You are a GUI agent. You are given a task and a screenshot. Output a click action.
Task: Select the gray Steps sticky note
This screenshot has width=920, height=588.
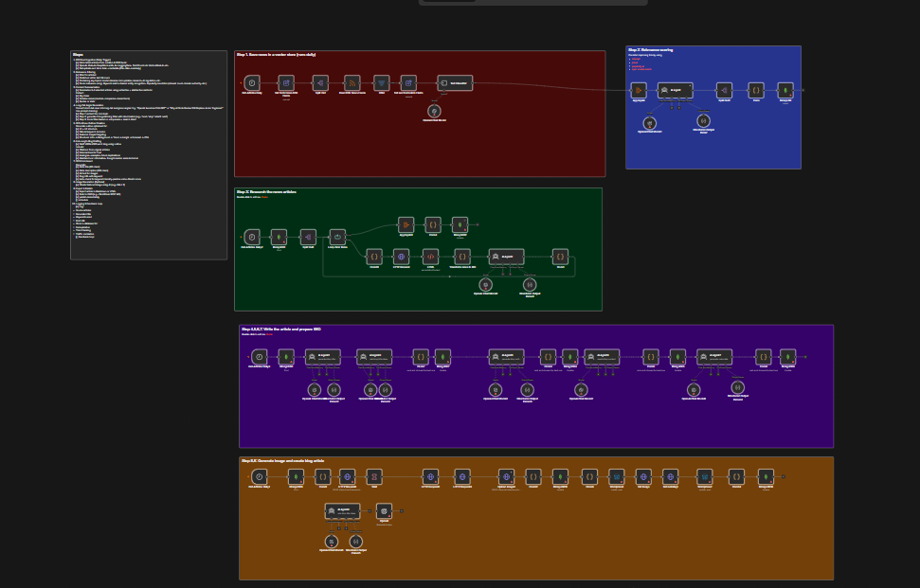[x=149, y=154]
